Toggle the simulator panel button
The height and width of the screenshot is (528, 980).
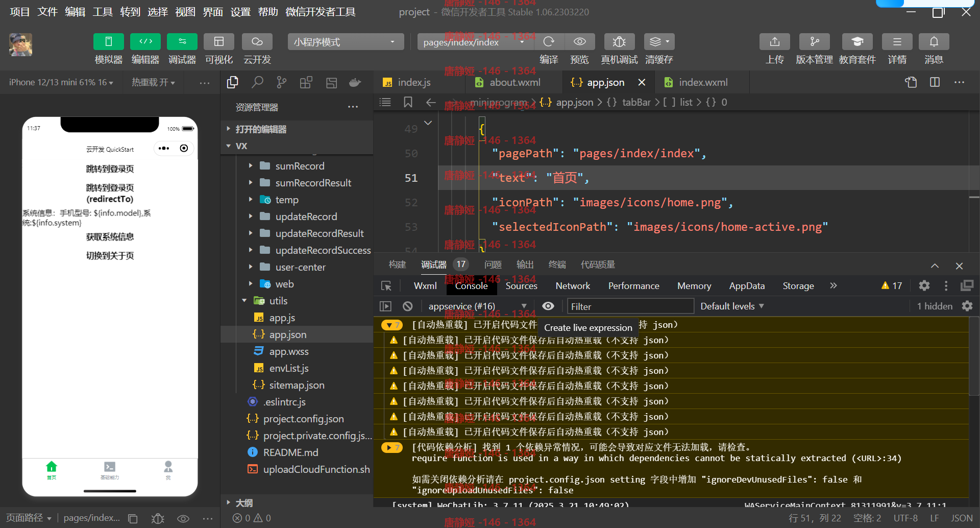point(108,42)
